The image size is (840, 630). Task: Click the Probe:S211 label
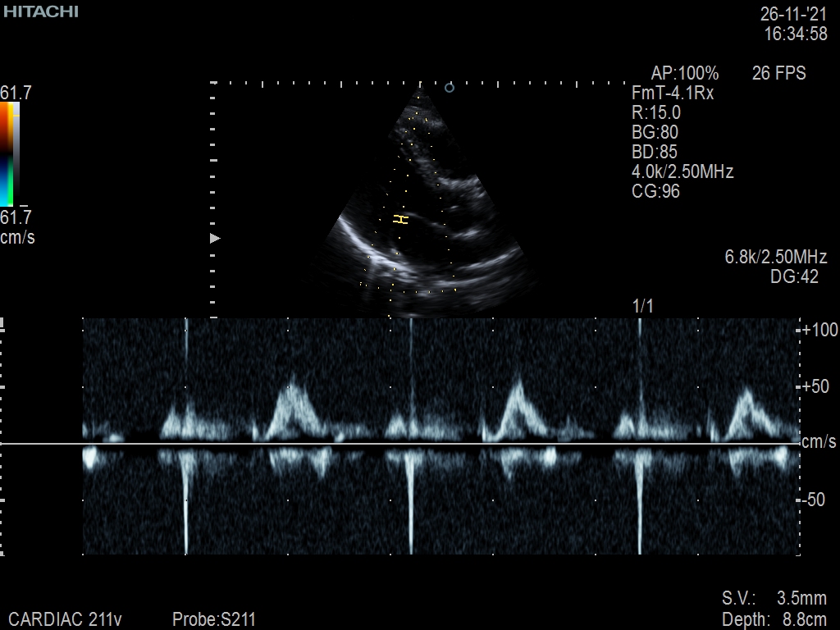coord(214,619)
